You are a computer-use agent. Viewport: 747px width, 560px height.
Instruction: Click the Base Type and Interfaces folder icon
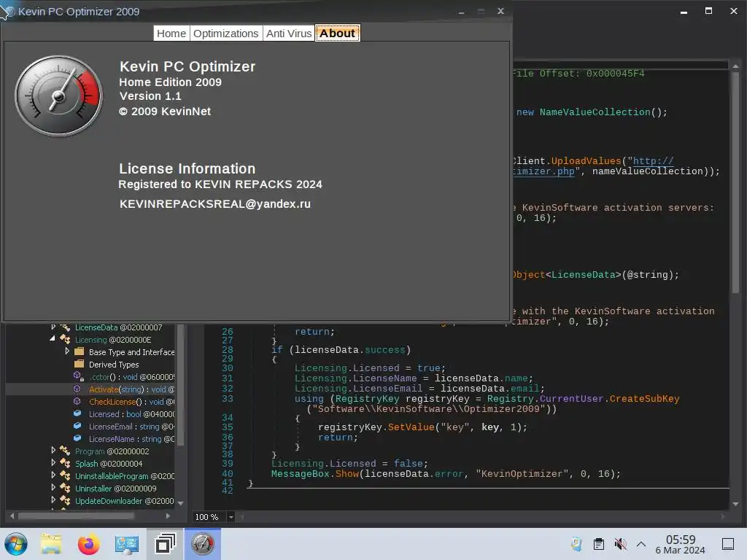[79, 352]
